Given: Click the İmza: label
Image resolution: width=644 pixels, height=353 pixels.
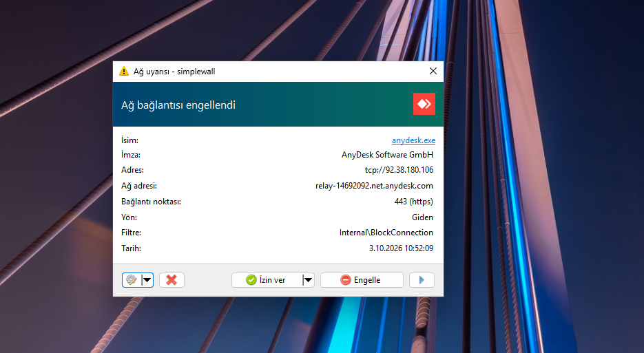Looking at the screenshot, I should click(131, 155).
